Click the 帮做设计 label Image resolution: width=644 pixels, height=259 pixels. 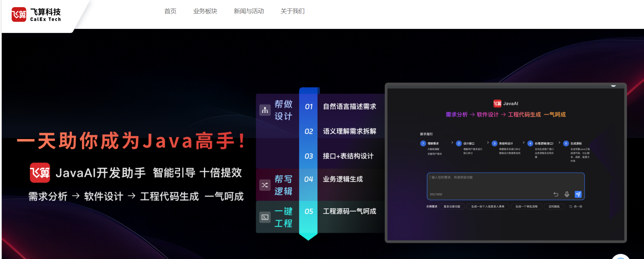point(283,110)
